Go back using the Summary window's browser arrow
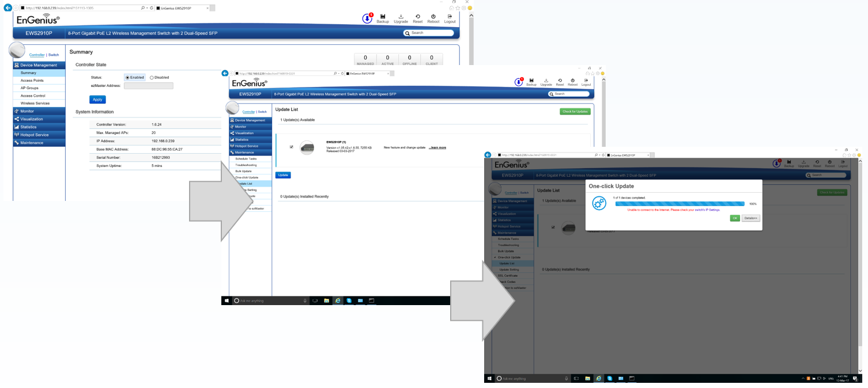 pyautogui.click(x=8, y=8)
